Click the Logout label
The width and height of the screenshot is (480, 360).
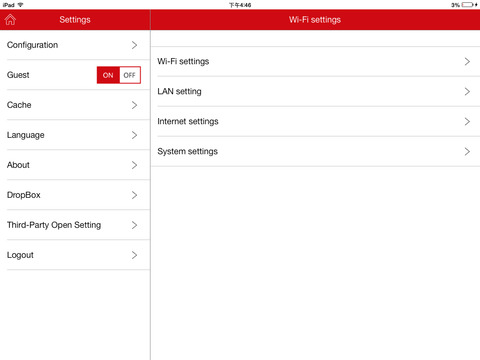20,255
